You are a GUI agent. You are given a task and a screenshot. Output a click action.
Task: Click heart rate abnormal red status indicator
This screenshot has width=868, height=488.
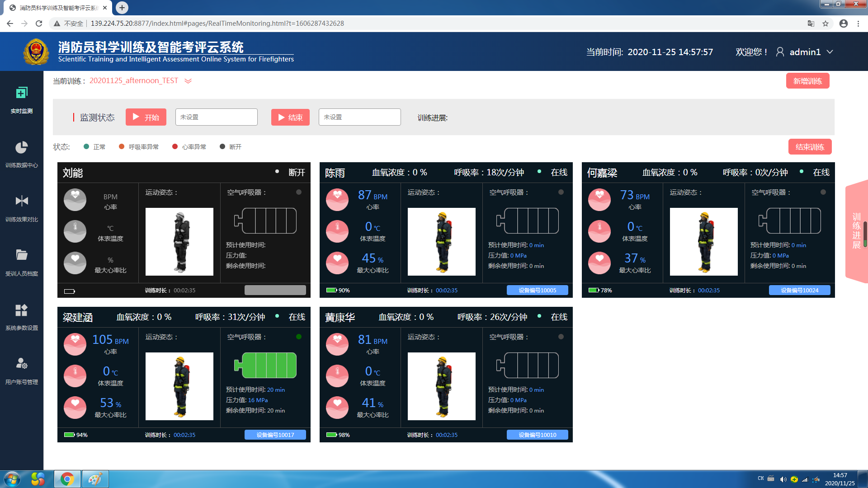coord(175,146)
